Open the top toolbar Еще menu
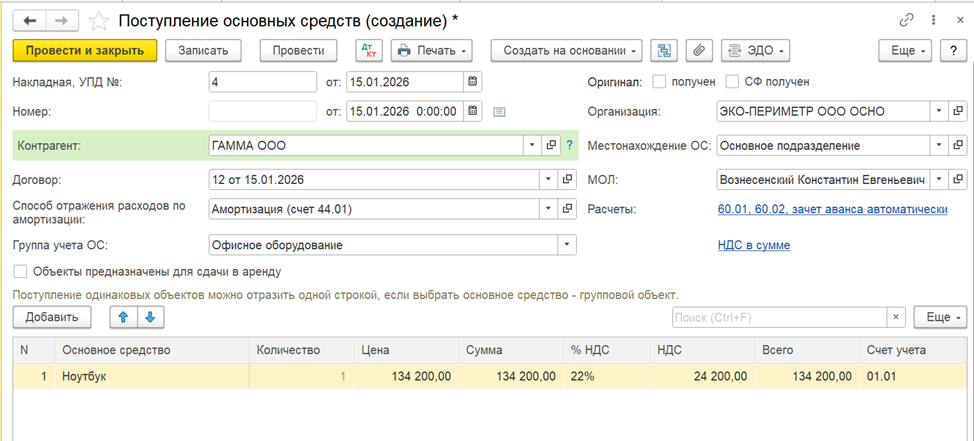The width and height of the screenshot is (974, 441). coord(906,51)
